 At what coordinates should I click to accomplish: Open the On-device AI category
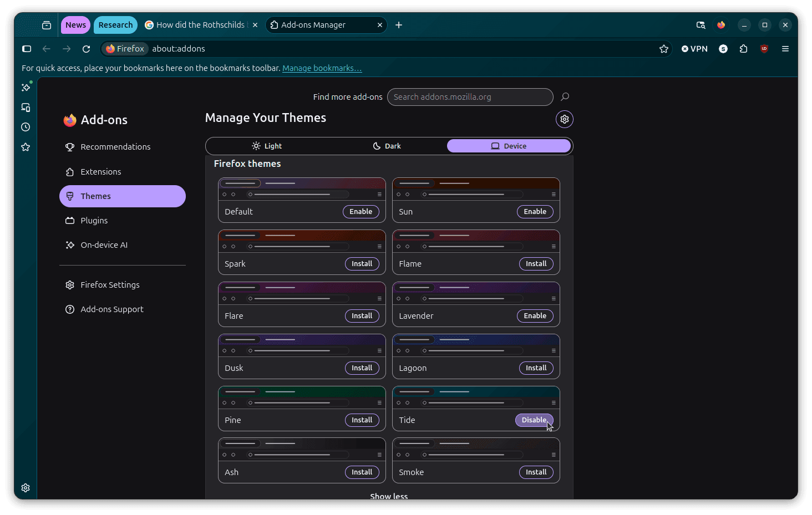pos(123,245)
